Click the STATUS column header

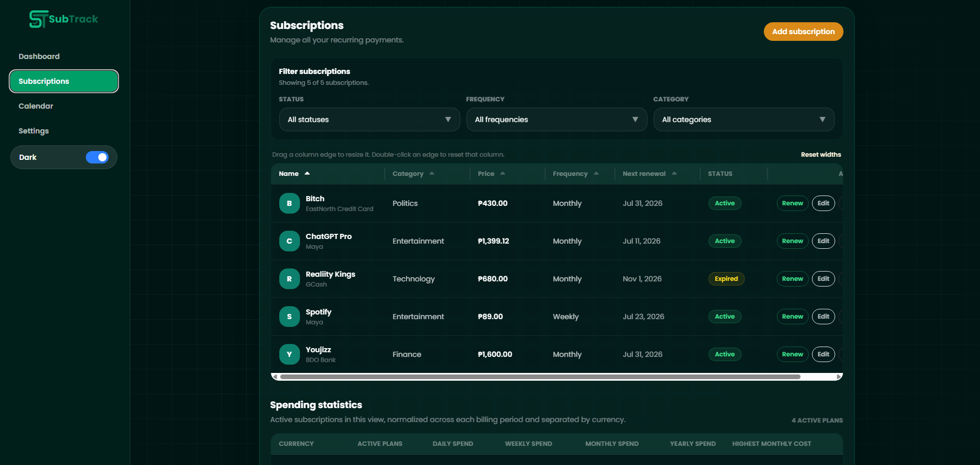click(x=720, y=174)
